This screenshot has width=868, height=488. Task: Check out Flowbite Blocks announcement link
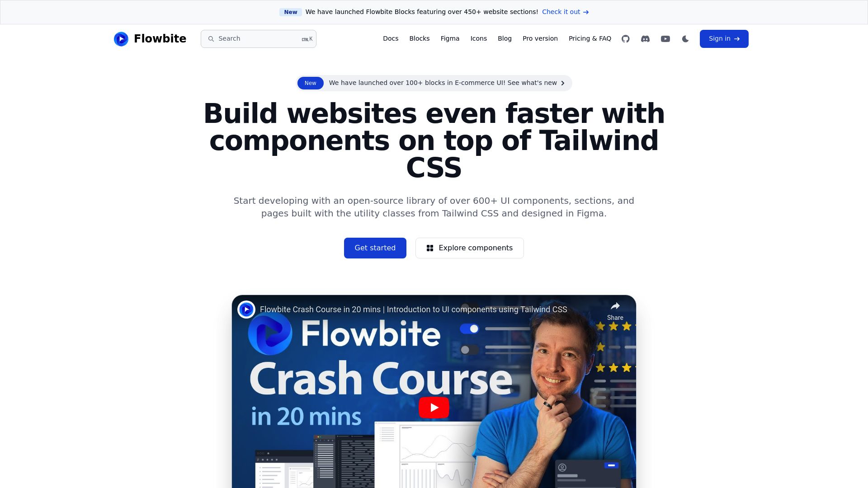point(565,12)
